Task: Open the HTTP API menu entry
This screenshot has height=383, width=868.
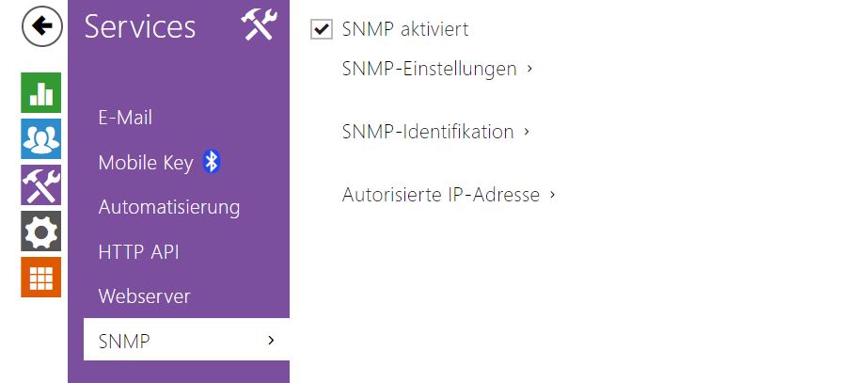Action: tap(138, 251)
